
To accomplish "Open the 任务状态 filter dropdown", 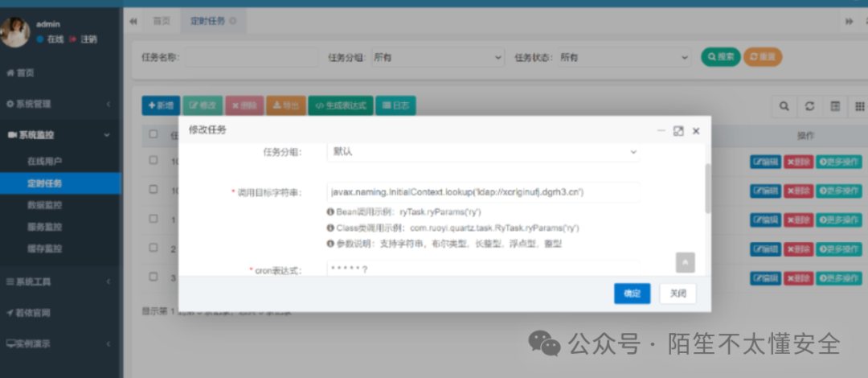I will (624, 57).
